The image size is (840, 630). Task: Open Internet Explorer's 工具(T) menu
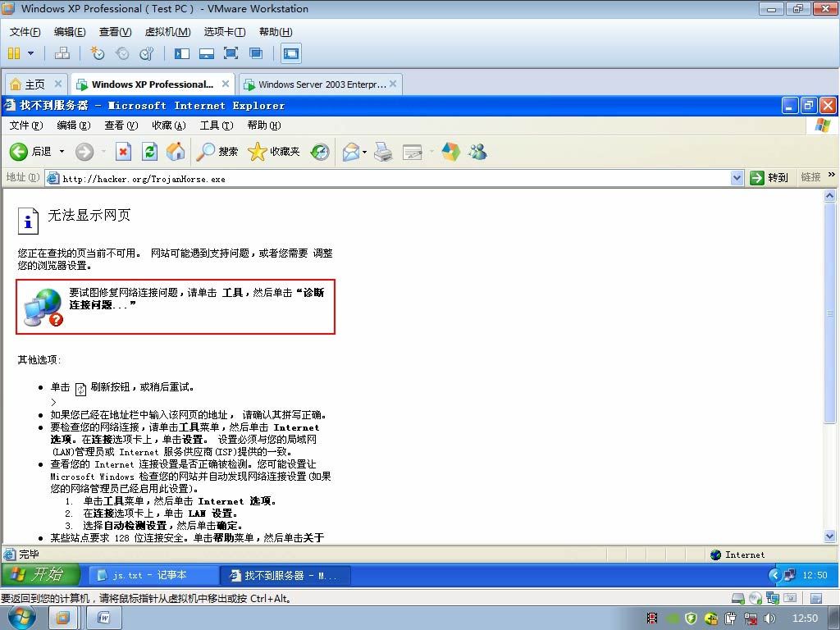[217, 126]
